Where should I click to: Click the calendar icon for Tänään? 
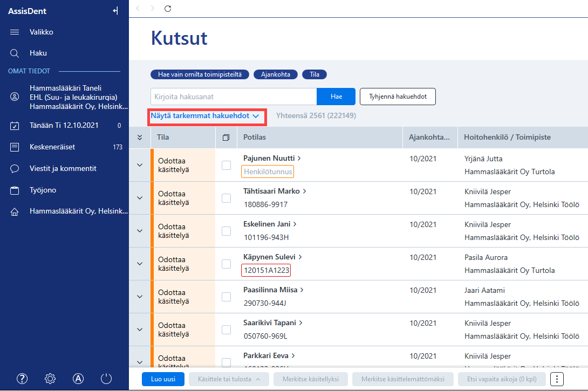[14, 126]
